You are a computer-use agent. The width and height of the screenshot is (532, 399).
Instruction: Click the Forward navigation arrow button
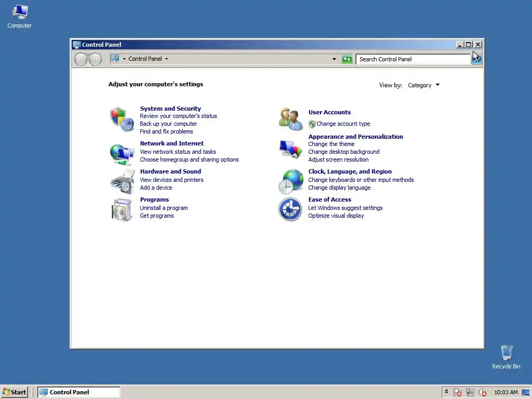point(96,59)
